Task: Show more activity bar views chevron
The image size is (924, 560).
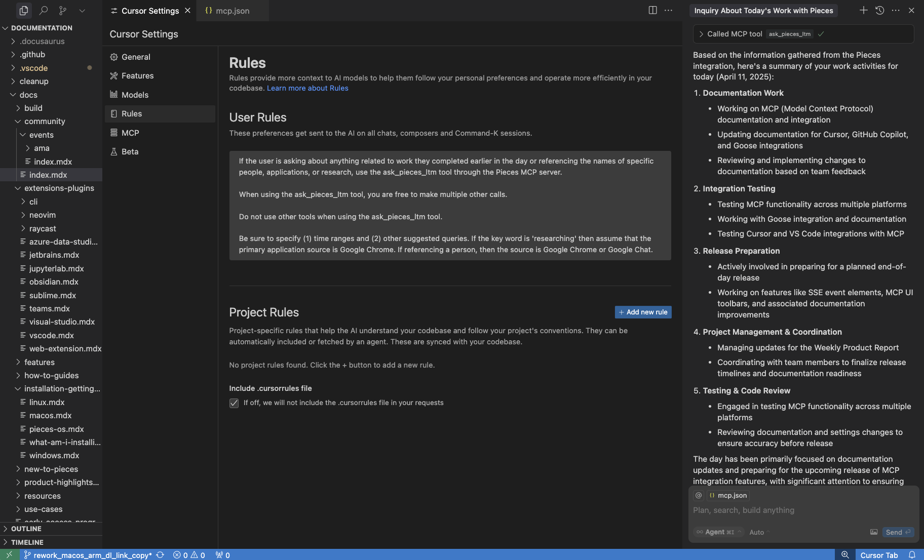Action: tap(82, 10)
